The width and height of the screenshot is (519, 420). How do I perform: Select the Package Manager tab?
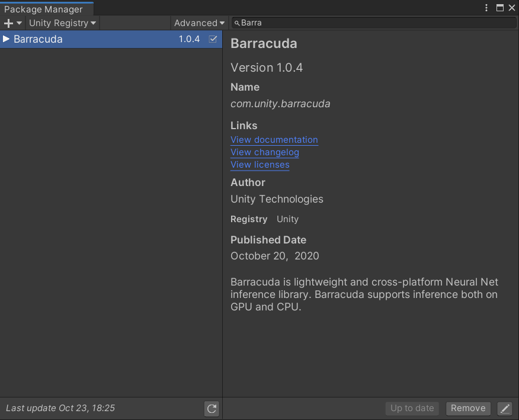pos(43,9)
